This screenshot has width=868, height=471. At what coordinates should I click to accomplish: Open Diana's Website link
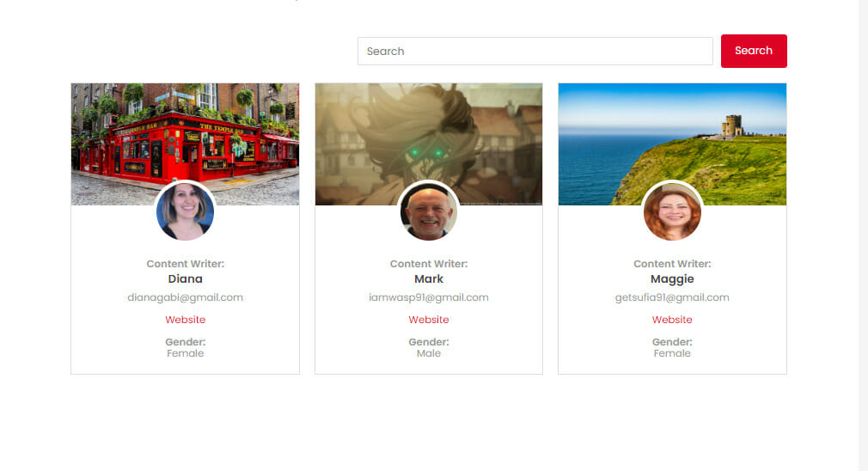pos(185,320)
